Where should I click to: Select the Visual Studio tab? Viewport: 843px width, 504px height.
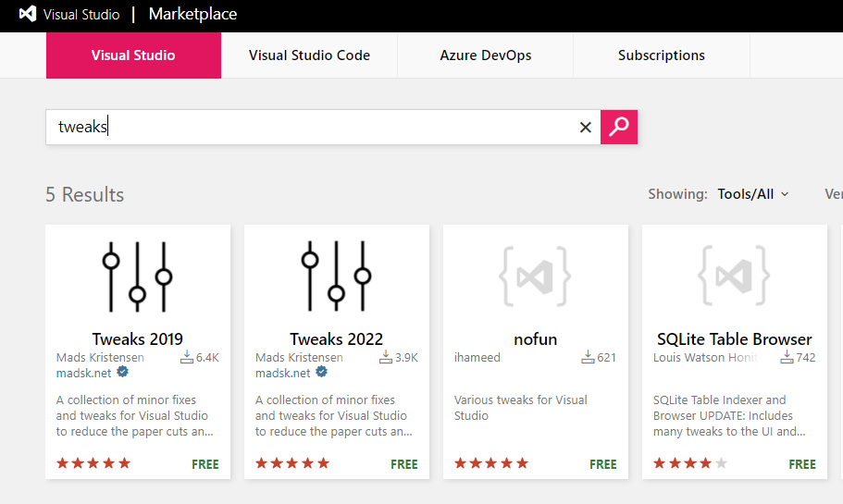tap(133, 55)
